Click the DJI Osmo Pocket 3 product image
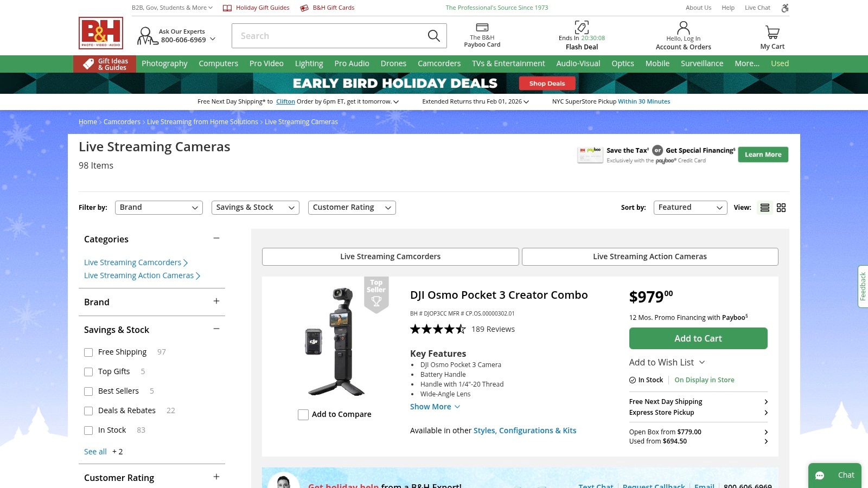The height and width of the screenshot is (488, 868). (335, 342)
